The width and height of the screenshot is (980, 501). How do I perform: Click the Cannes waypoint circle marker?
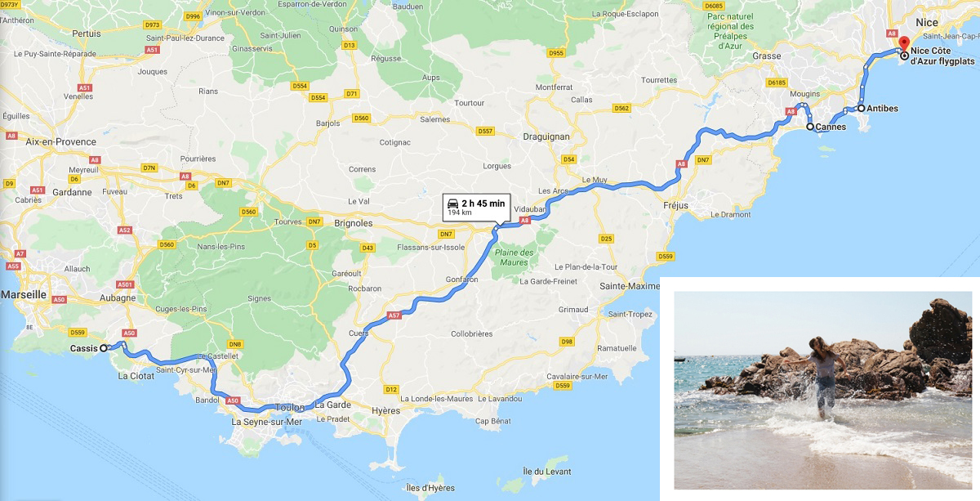[810, 127]
